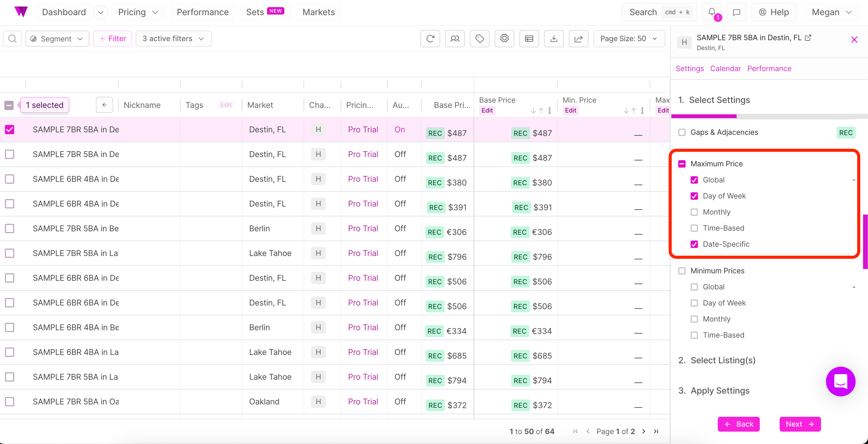Jump to last page in pagination
The width and height of the screenshot is (868, 444).
click(656, 431)
